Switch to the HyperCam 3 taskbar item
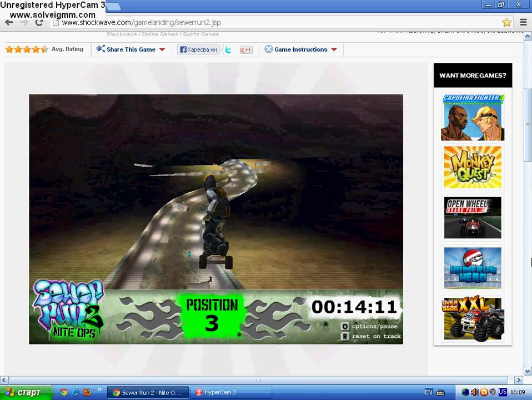This screenshot has width=532, height=400. (233, 392)
